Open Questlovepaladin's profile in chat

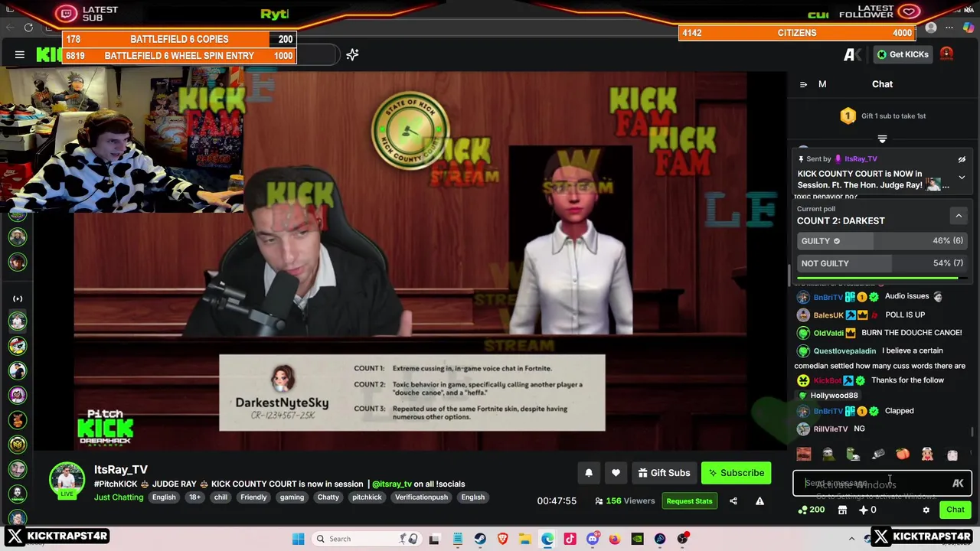pos(844,350)
